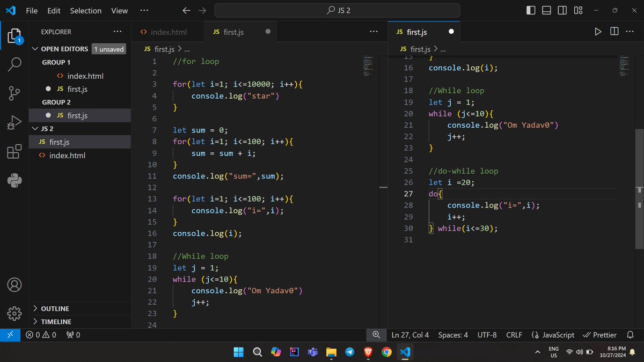Close unsaved first.js tab in left group
The height and width of the screenshot is (362, 644).
(x=268, y=32)
